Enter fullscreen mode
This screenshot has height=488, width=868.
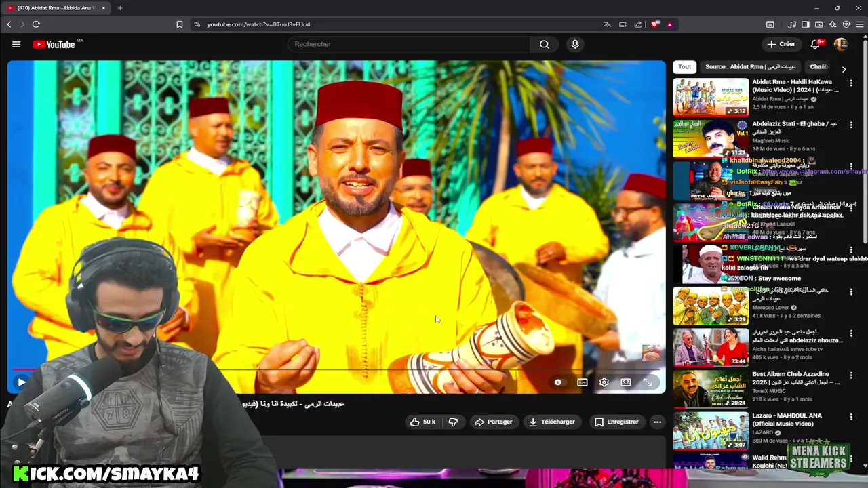[x=648, y=382]
